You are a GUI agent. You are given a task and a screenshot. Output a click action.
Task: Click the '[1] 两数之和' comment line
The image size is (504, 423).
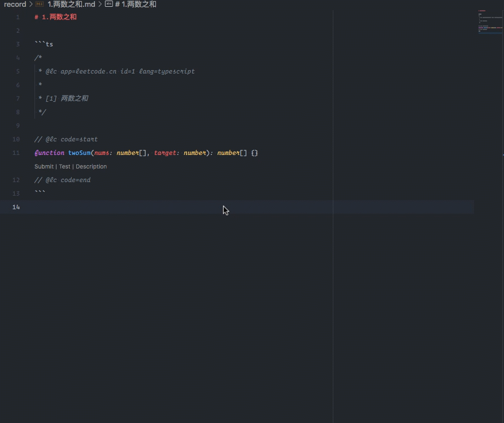(x=67, y=98)
